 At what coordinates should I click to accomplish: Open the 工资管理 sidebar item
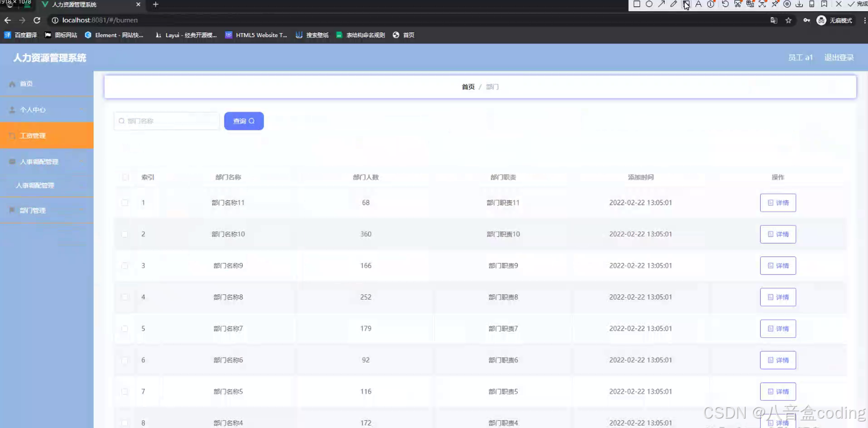pos(47,136)
